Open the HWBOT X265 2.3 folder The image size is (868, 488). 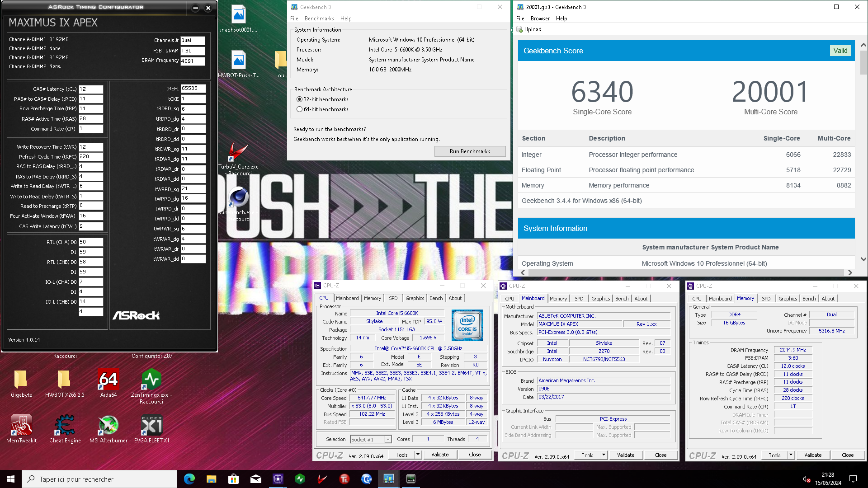[65, 384]
